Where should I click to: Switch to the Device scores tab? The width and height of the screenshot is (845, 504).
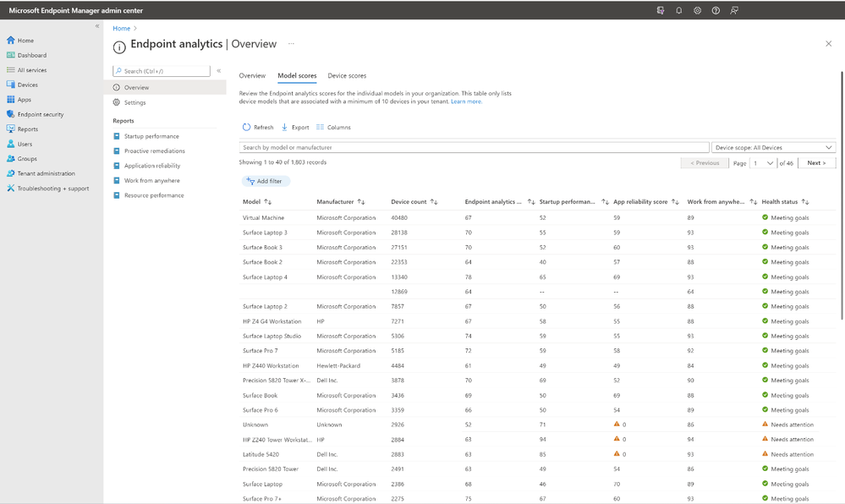347,75
